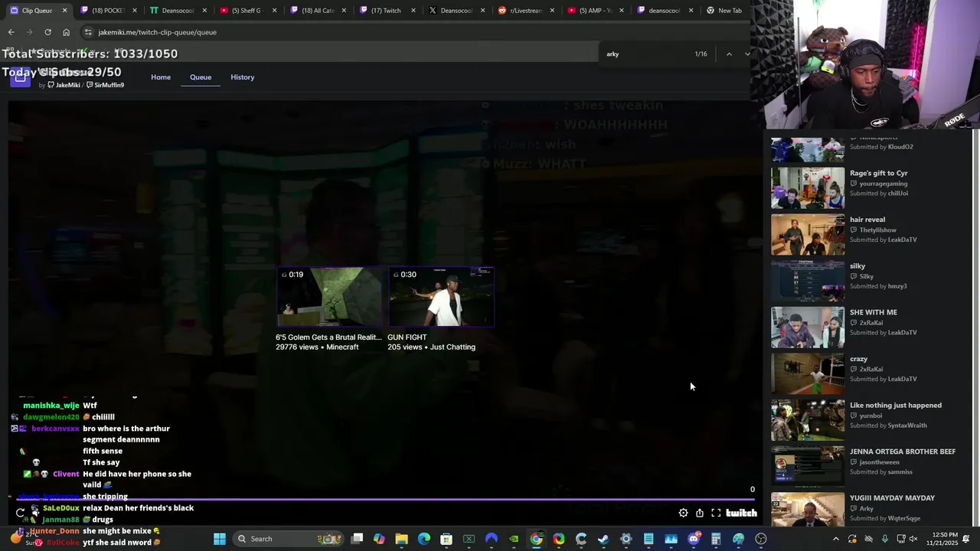
Task: Click the Task View taskbar icon
Action: pos(357,539)
